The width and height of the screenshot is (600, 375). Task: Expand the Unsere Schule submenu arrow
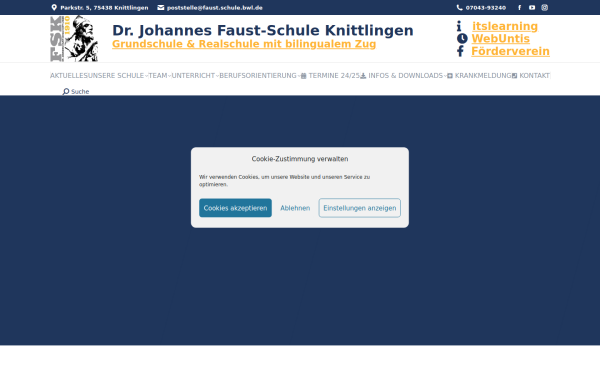[147, 76]
